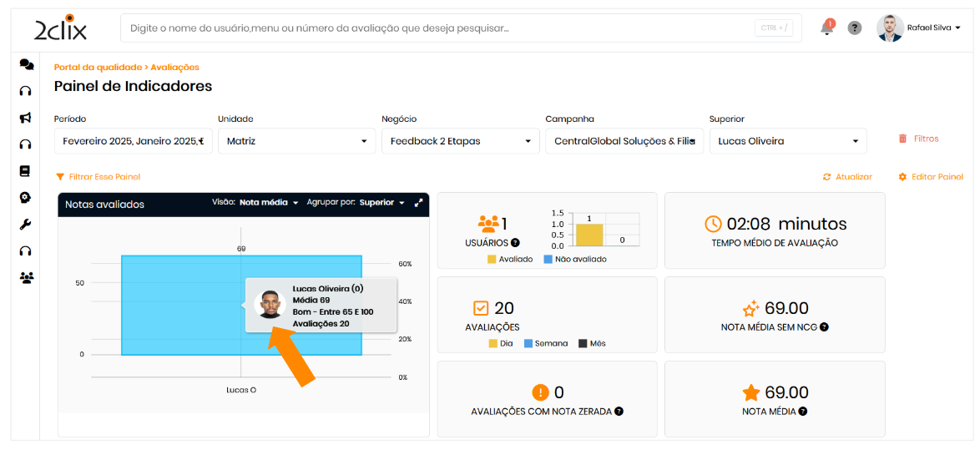980x450 pixels.
Task: Open the Visão Nota média dropdown
Action: click(x=268, y=203)
